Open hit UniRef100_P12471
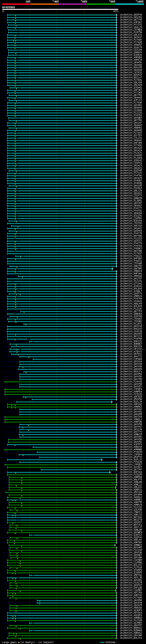The image size is (146, 644). [x=131, y=324]
